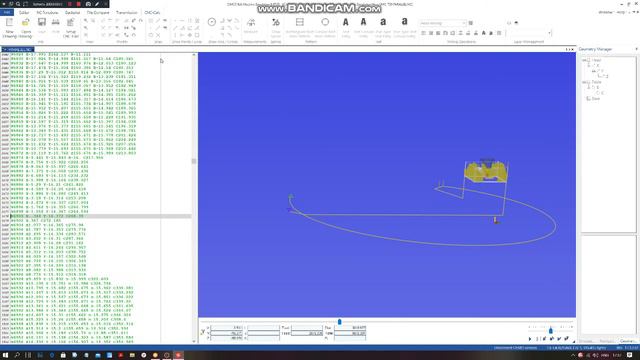640x360 pixels.
Task: Open the File ribbon tab
Action: click(x=7, y=13)
